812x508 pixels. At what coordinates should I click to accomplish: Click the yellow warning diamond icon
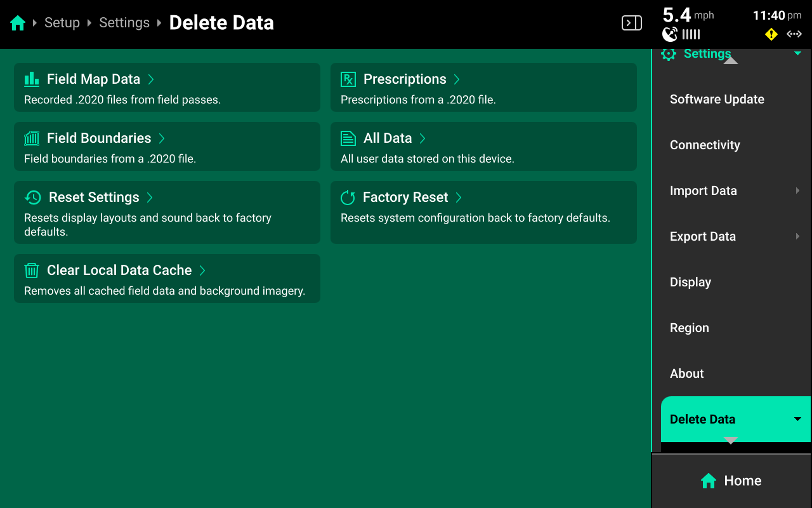tap(771, 34)
